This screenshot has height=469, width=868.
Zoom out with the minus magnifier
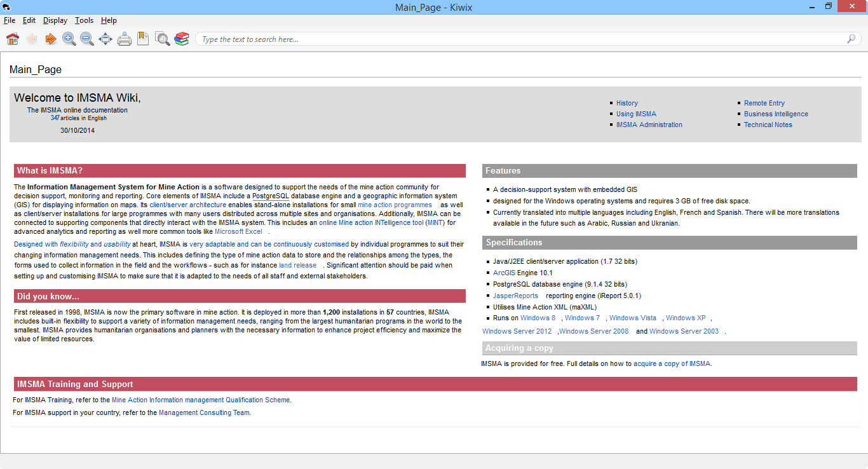[x=87, y=39]
